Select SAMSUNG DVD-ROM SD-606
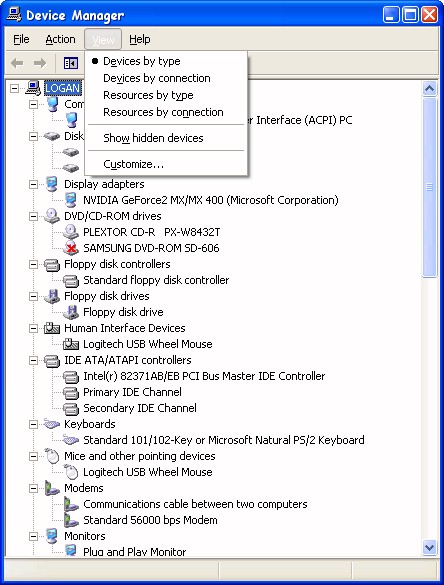444x585 pixels. 151,248
